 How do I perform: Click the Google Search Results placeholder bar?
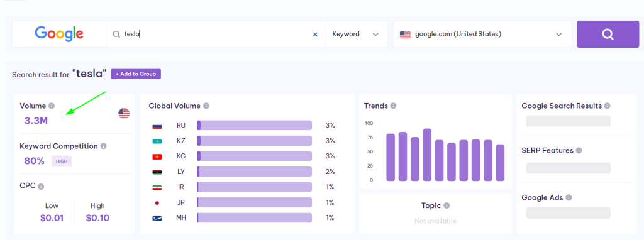(x=569, y=121)
